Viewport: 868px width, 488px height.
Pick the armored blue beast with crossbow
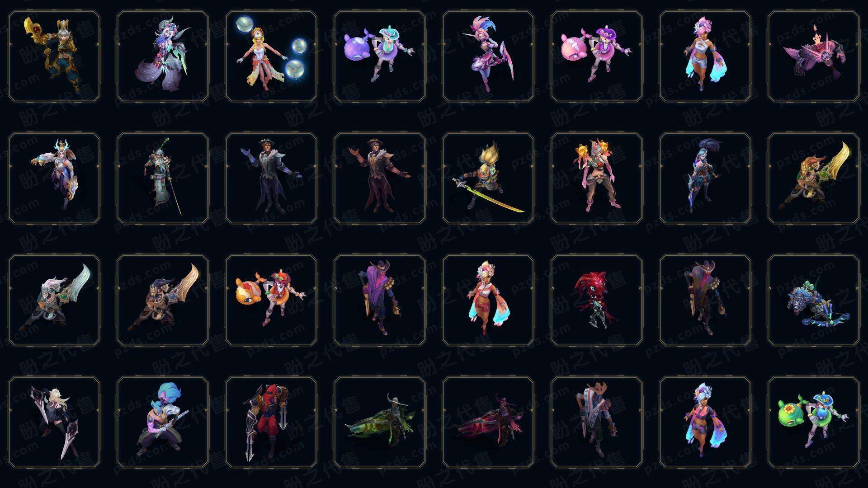(x=814, y=300)
